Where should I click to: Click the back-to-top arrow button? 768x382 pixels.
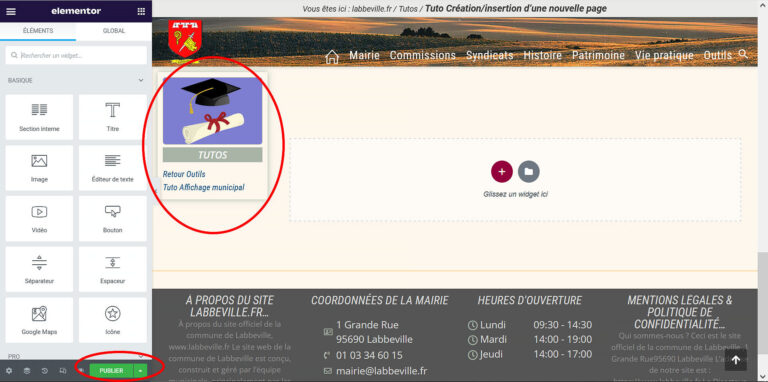coord(736,360)
